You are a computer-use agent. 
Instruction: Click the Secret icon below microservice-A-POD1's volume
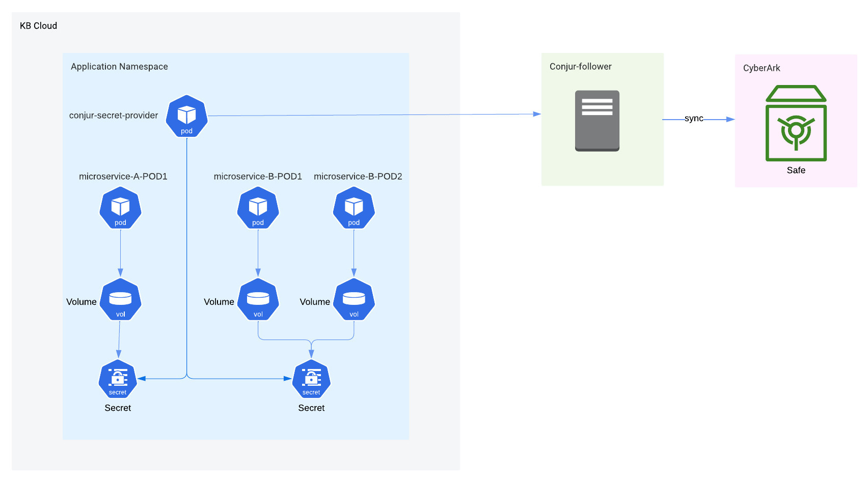(x=118, y=379)
